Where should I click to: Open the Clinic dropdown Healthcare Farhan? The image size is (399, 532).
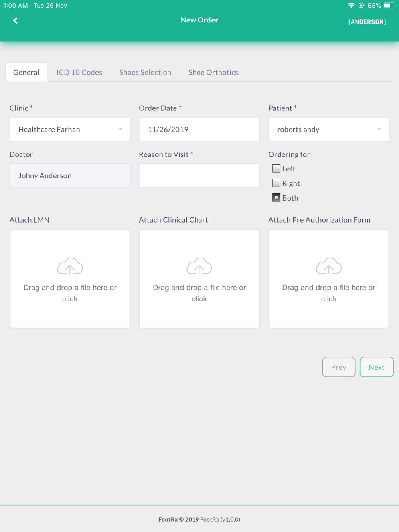70,129
